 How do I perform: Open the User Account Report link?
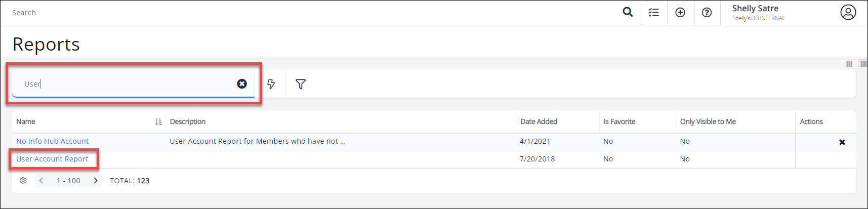pyautogui.click(x=52, y=159)
